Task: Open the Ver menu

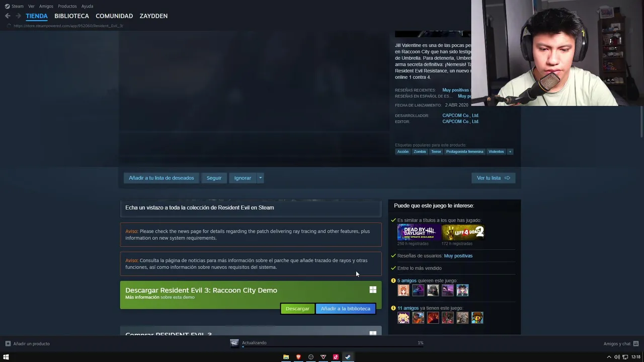Action: point(31,6)
